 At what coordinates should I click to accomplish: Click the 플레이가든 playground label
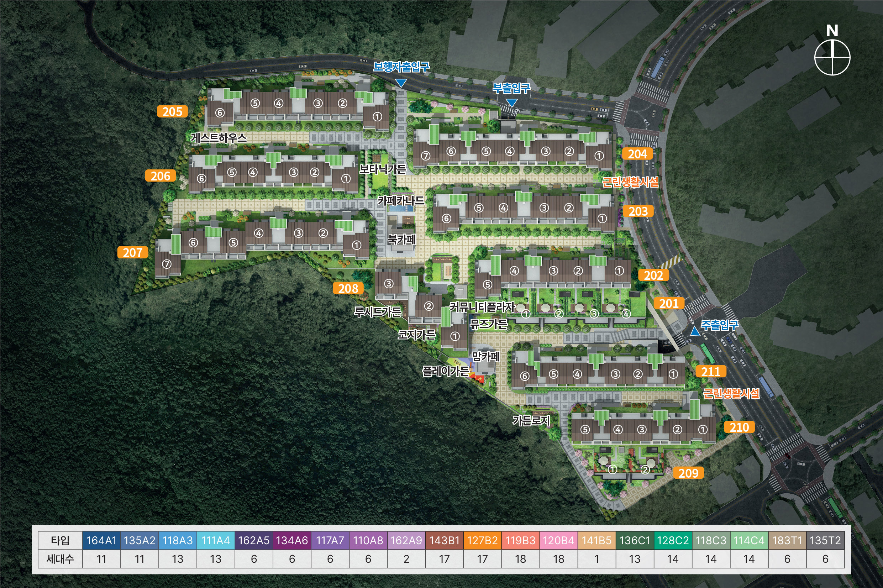click(446, 371)
